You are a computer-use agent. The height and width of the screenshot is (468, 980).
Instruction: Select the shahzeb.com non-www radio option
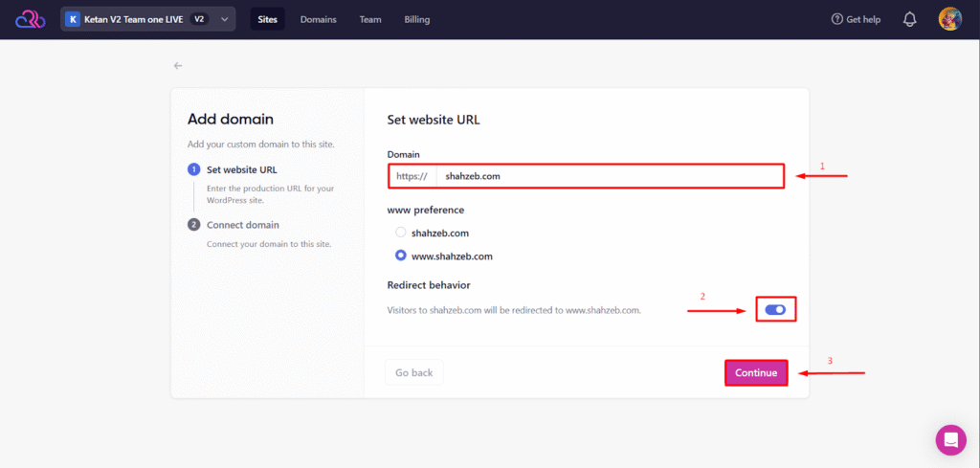click(x=401, y=233)
